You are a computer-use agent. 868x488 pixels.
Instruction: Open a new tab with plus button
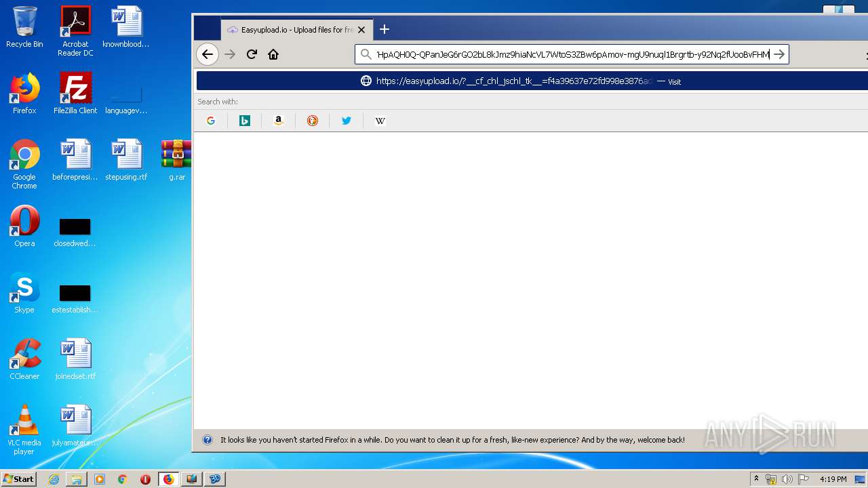coord(384,29)
